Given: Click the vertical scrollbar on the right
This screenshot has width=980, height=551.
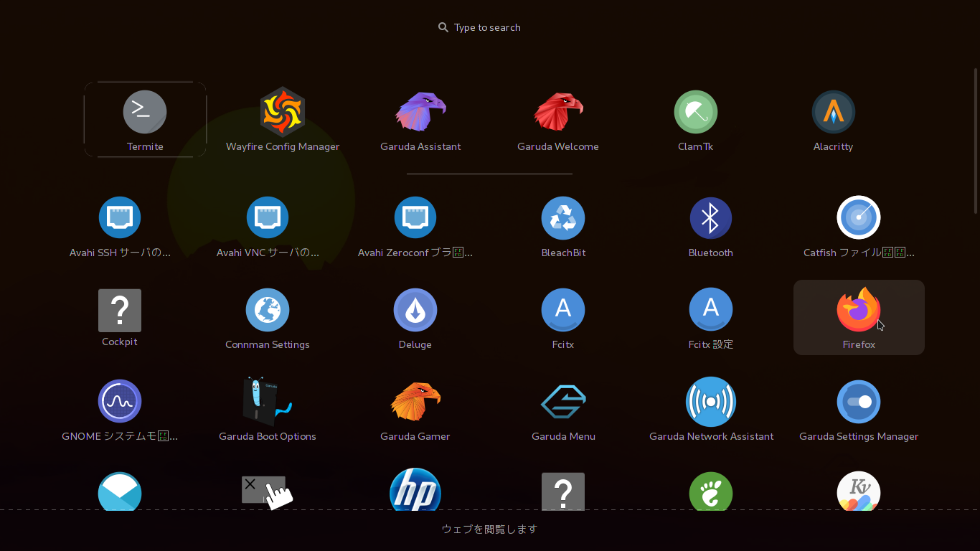Looking at the screenshot, I should tap(976, 141).
